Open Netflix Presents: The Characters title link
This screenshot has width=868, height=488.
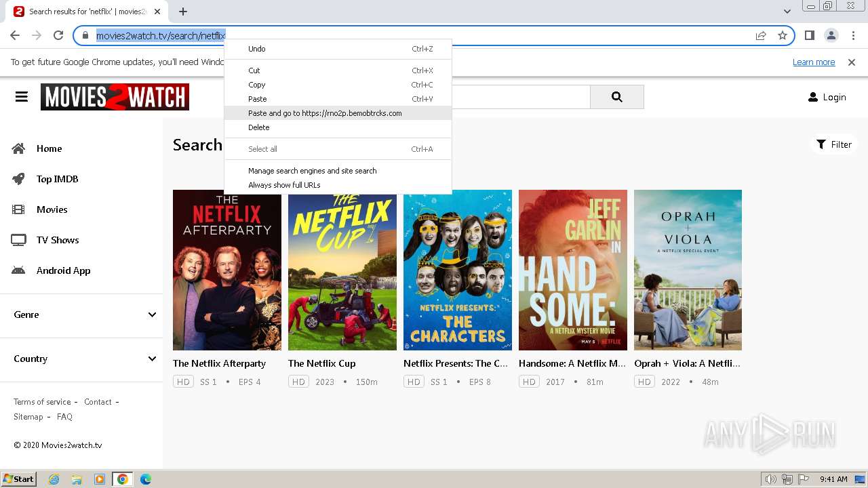coord(456,363)
